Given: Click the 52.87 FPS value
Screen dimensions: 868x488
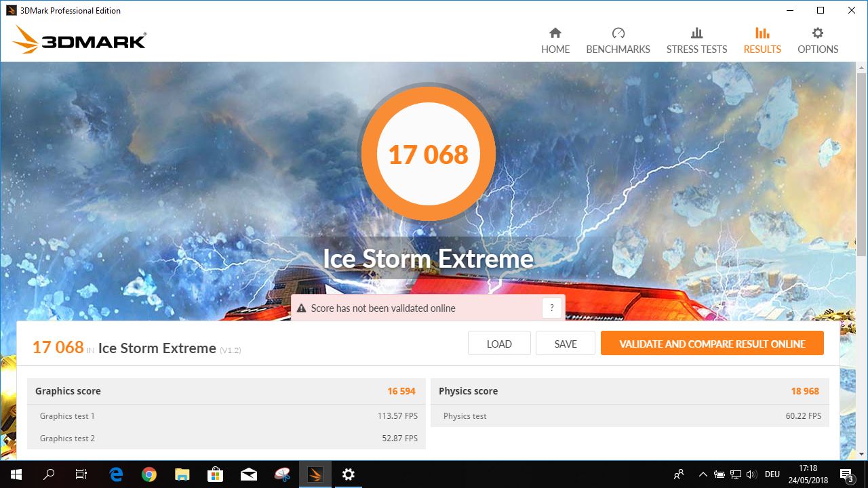Looking at the screenshot, I should pos(399,439).
